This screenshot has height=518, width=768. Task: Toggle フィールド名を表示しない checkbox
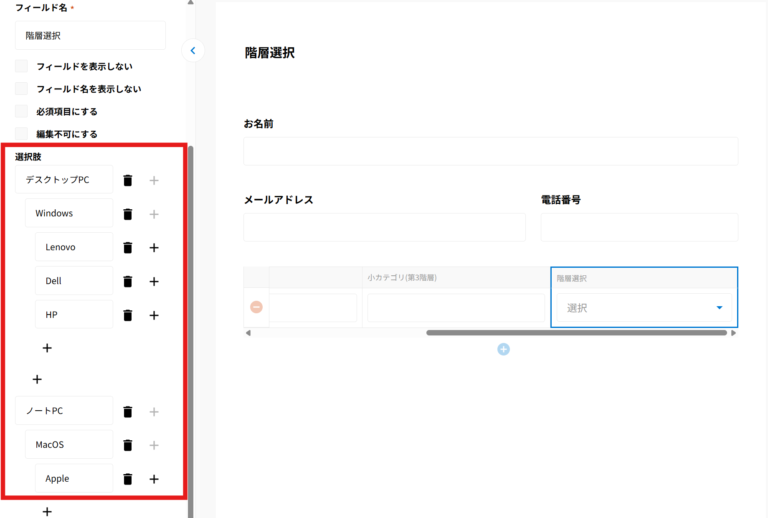[x=22, y=89]
